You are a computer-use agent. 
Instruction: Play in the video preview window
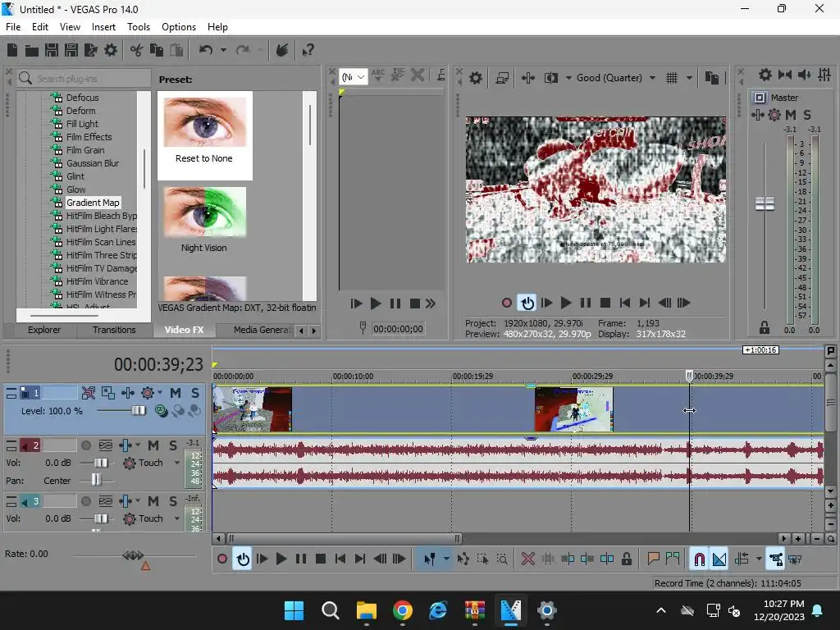click(566, 304)
